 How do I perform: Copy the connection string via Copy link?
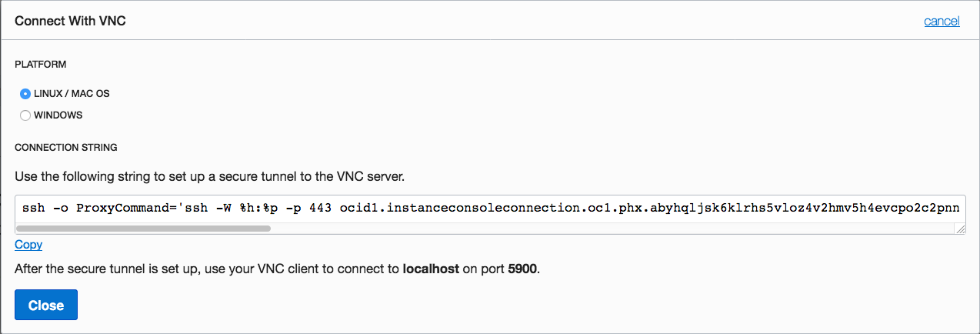(28, 245)
